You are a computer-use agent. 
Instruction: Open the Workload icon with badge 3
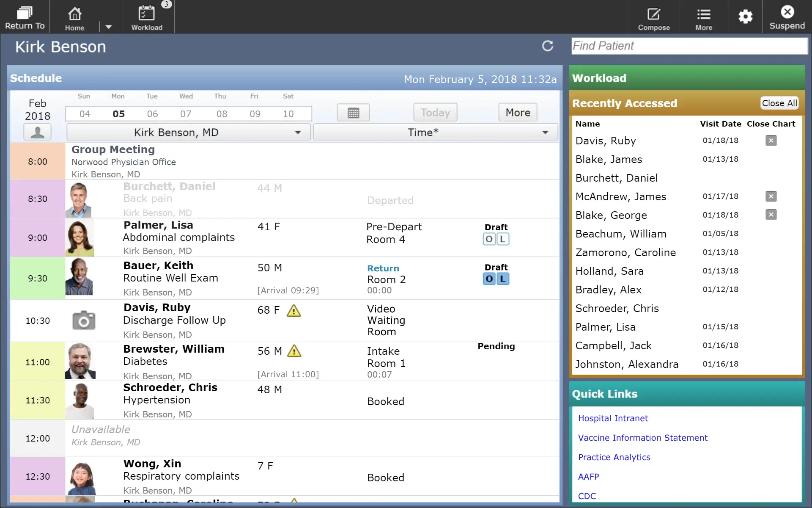[x=147, y=17]
